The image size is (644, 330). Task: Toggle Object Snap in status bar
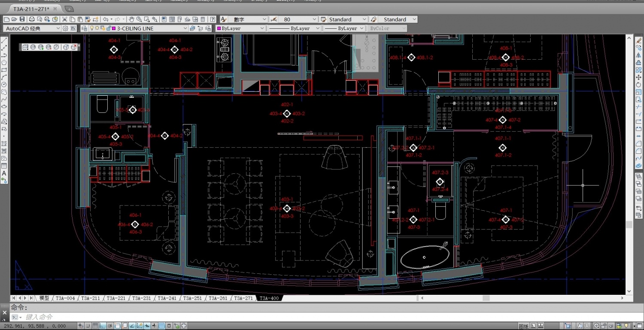(x=117, y=326)
